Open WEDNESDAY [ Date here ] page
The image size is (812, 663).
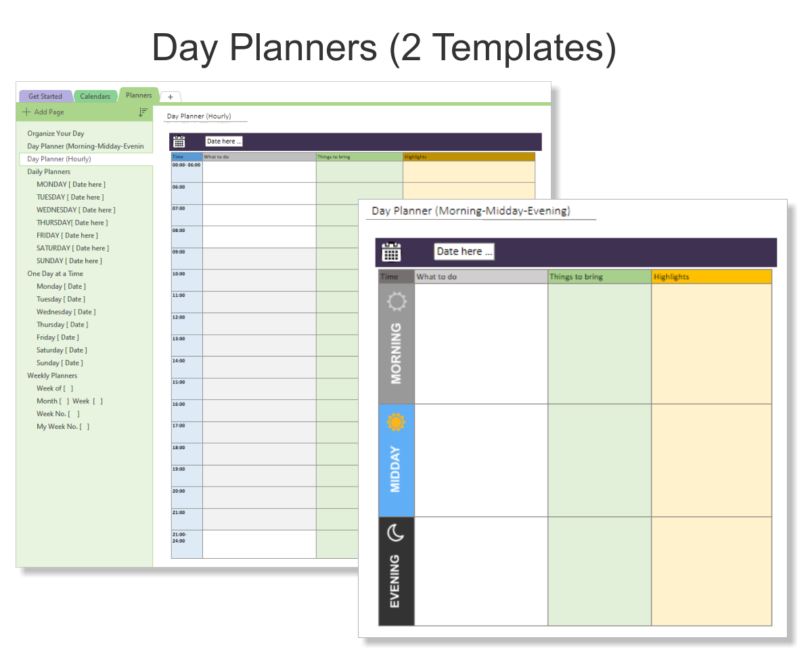[x=76, y=210]
